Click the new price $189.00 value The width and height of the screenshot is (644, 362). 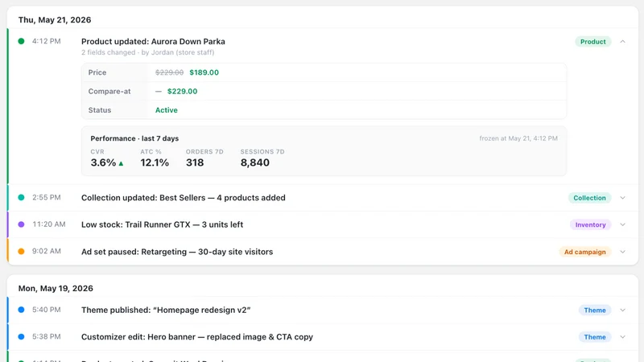(204, 72)
